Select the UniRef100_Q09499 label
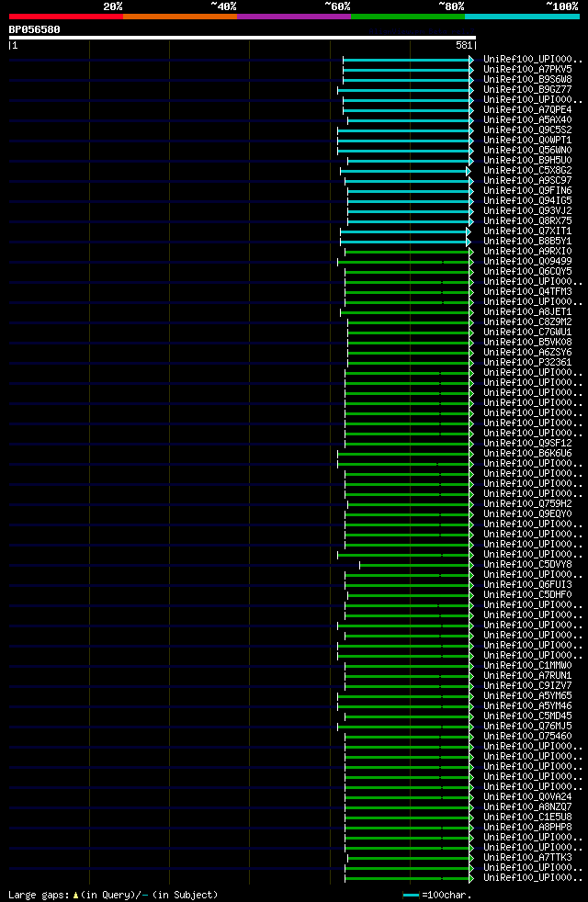 click(527, 262)
